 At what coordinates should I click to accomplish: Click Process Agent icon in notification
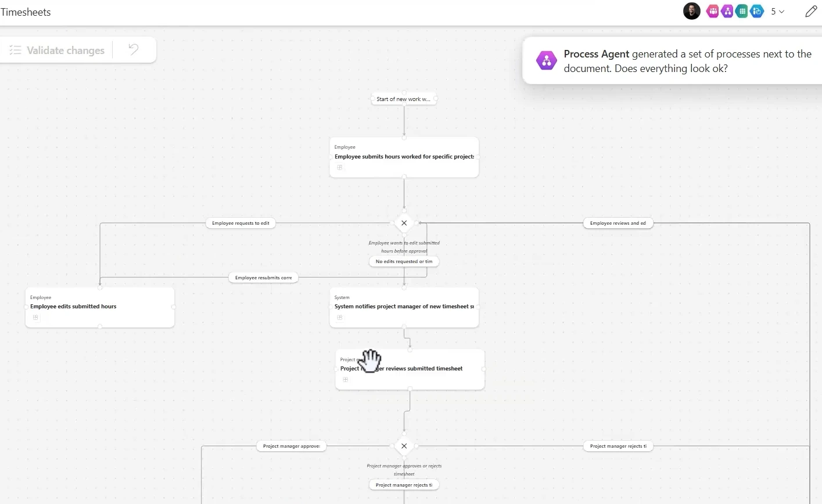(x=547, y=60)
